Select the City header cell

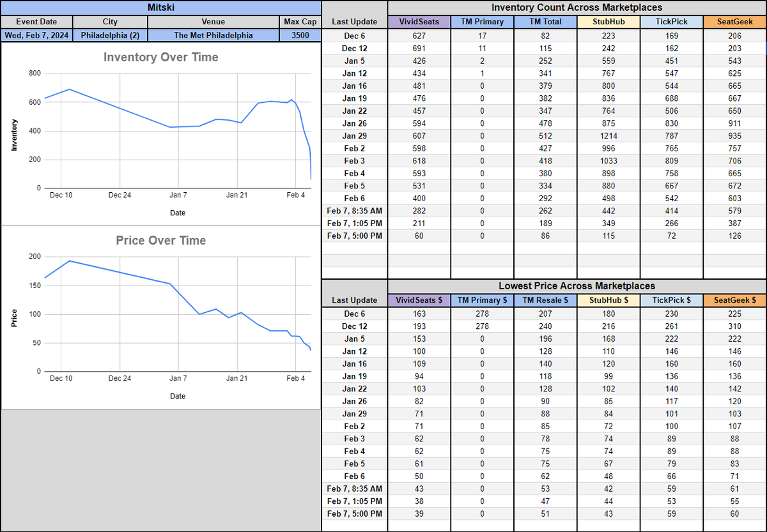pos(110,22)
